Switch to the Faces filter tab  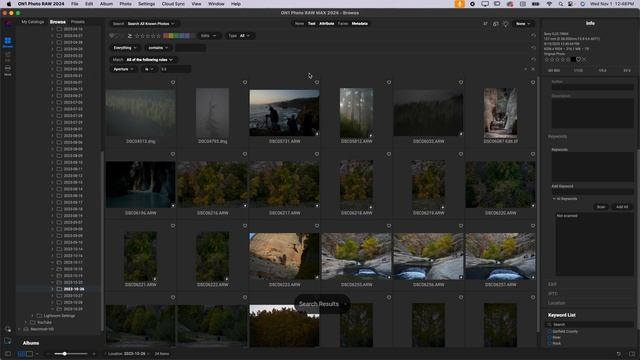tap(343, 24)
